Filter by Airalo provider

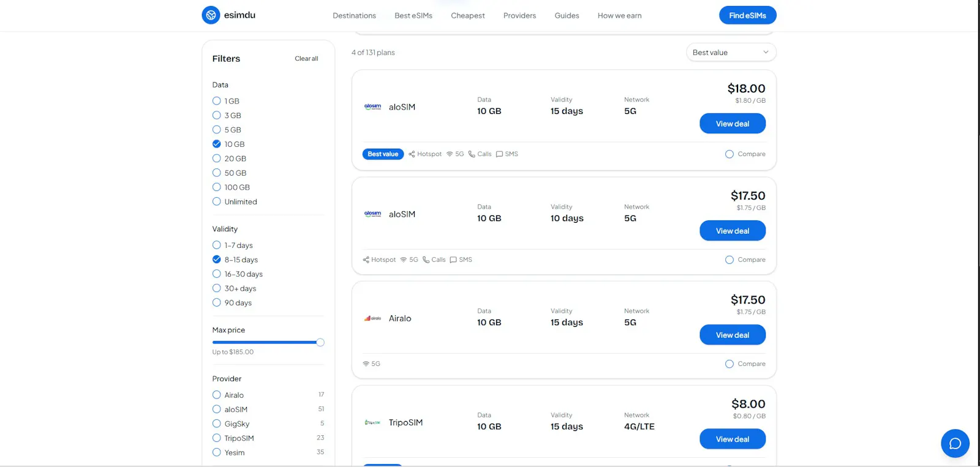point(216,395)
